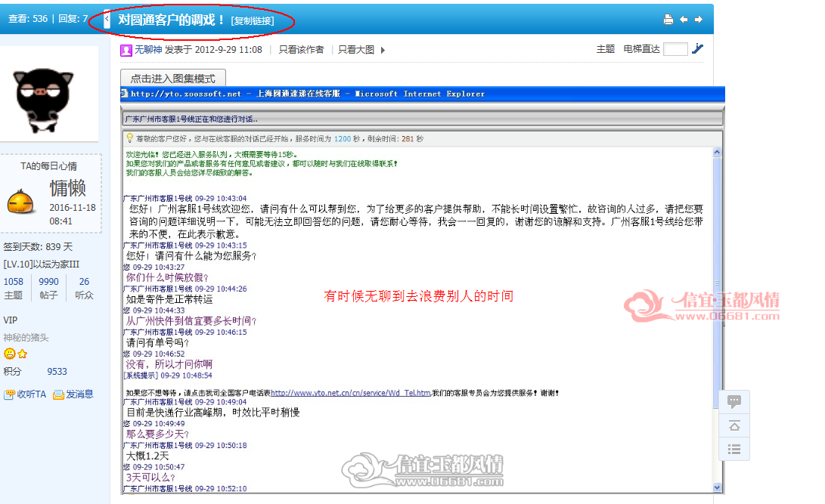Go to previous thread with left arrow
Screen dimensions: 825x504
pyautogui.click(x=684, y=20)
